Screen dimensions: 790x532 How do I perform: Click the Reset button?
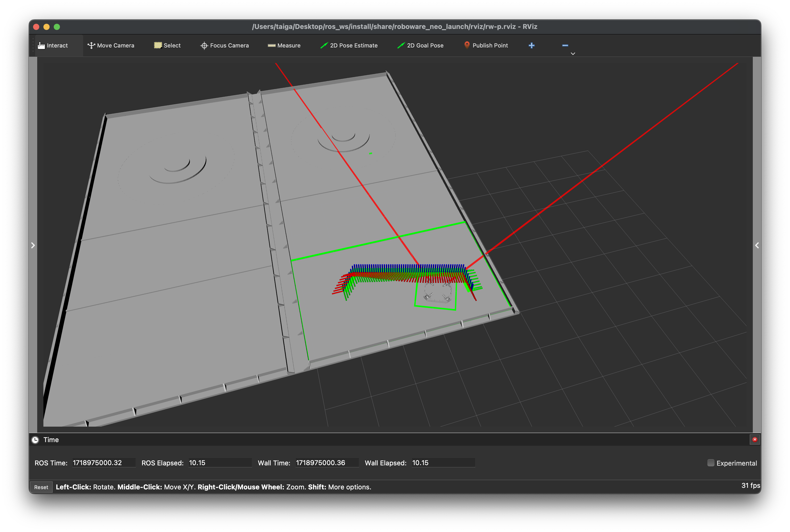pyautogui.click(x=41, y=487)
